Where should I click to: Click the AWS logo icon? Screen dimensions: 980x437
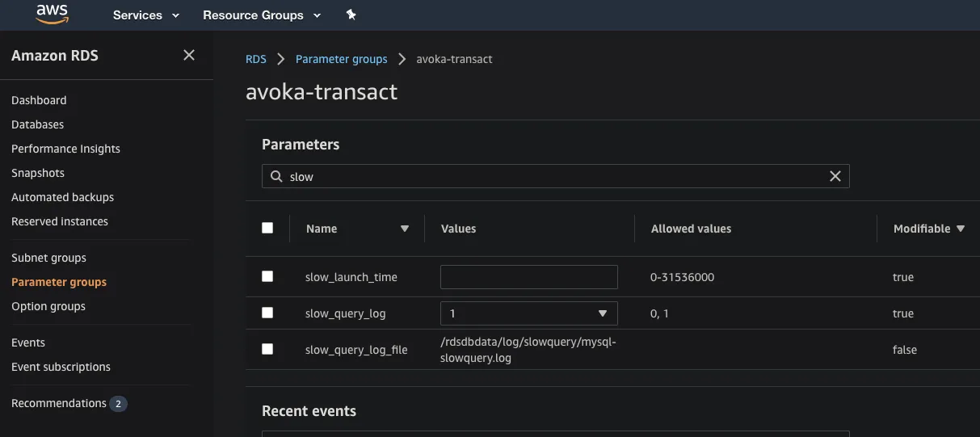point(53,15)
